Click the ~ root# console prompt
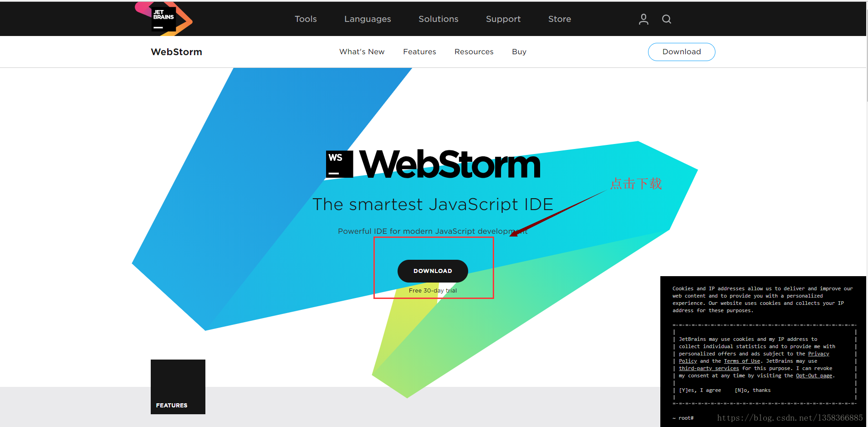 pyautogui.click(x=683, y=418)
